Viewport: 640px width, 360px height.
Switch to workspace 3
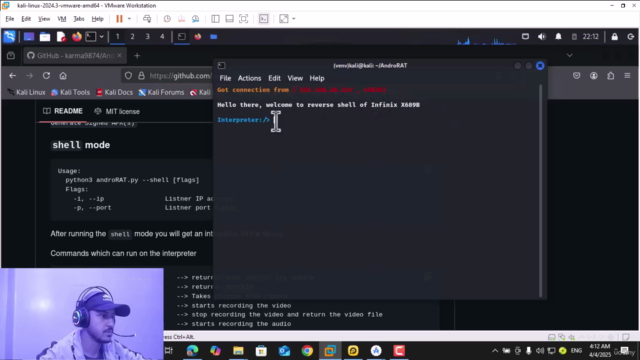click(x=147, y=37)
